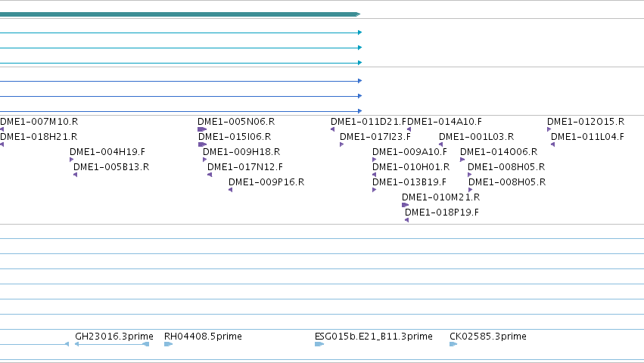
Task: Click the DME1-004H19.F label
Action: (x=107, y=152)
